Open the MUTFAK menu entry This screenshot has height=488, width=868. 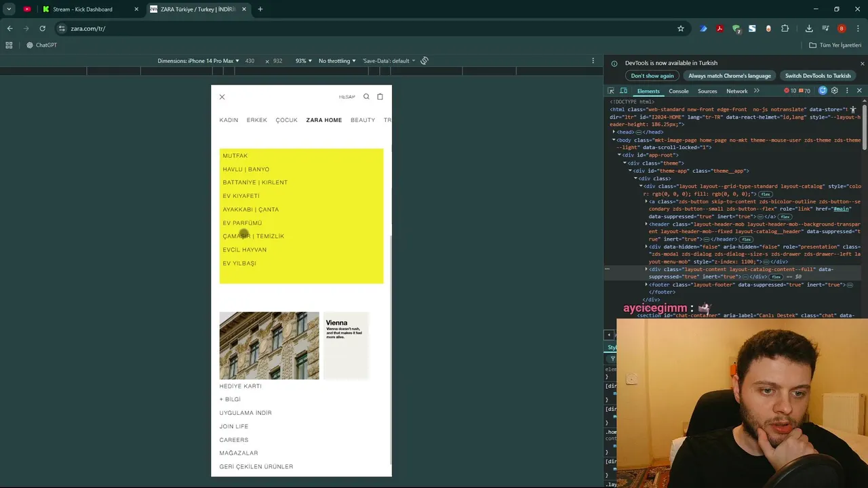pos(235,156)
